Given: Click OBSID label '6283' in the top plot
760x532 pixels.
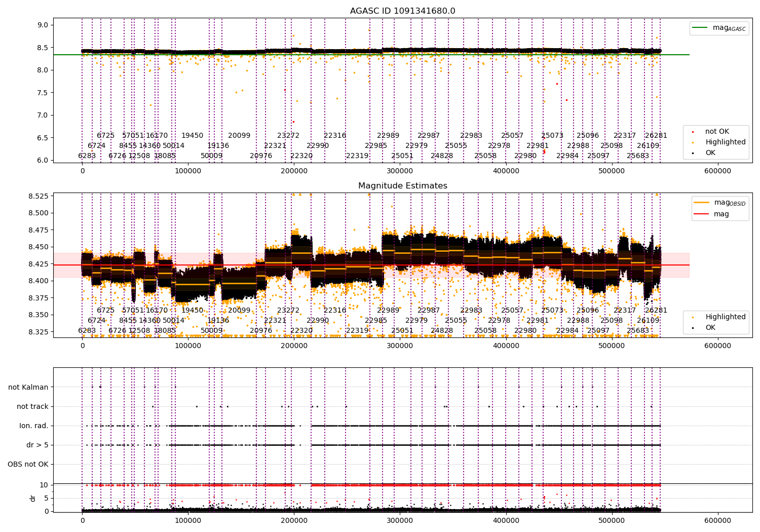Looking at the screenshot, I should pyautogui.click(x=87, y=156).
